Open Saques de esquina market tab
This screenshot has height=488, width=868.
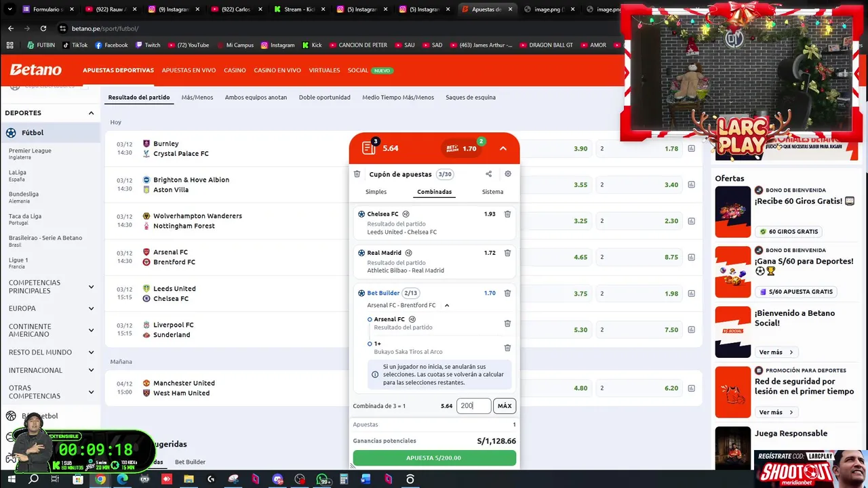(471, 98)
